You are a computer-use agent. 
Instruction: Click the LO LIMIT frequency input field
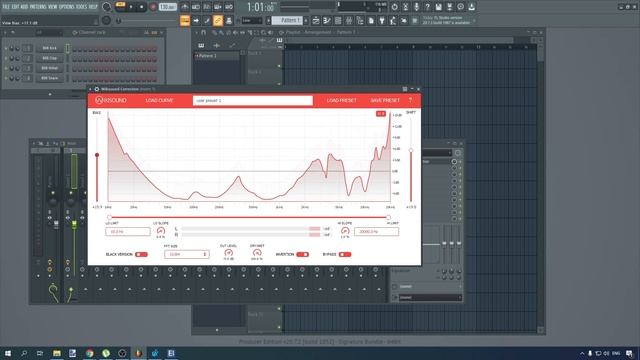128,232
